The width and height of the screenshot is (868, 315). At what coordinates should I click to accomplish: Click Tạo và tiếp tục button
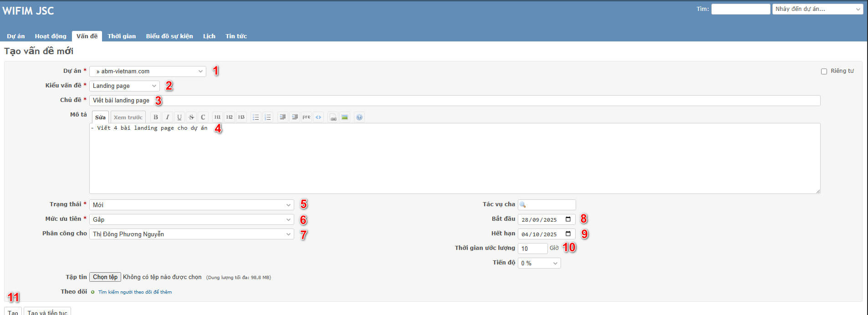pyautogui.click(x=47, y=312)
